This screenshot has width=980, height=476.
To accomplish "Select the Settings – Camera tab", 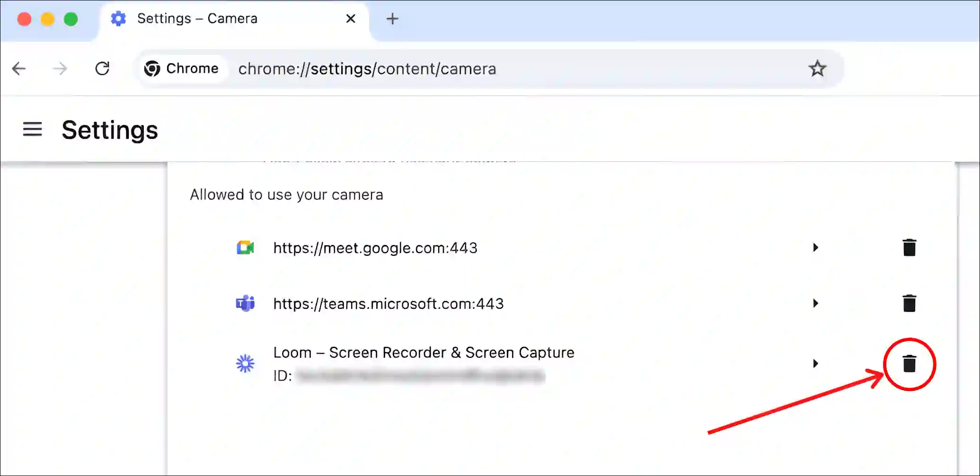I will (233, 20).
